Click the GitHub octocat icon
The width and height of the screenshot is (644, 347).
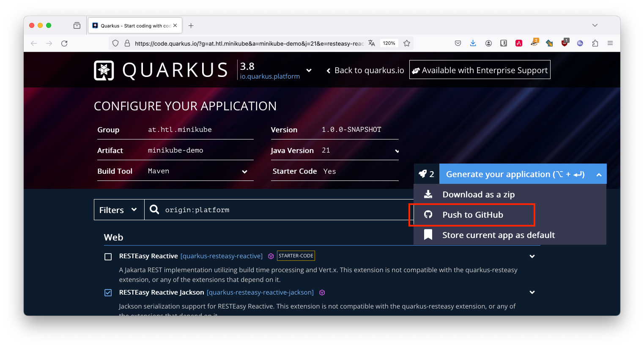coord(428,214)
